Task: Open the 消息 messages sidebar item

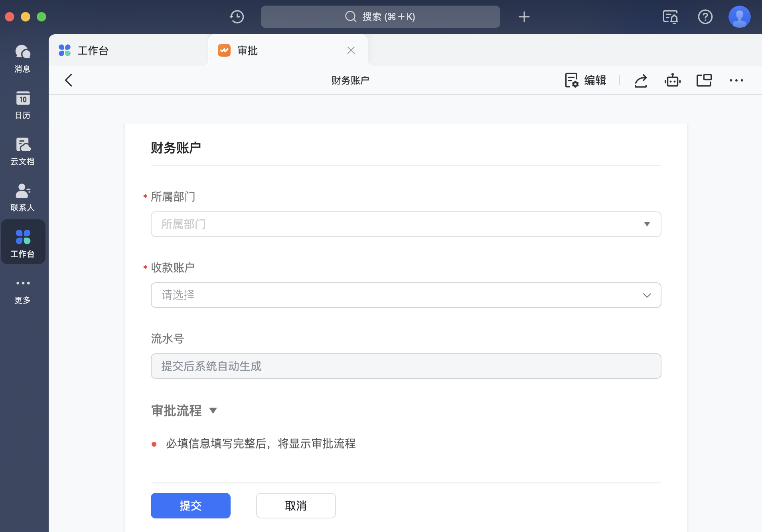Action: pos(23,59)
